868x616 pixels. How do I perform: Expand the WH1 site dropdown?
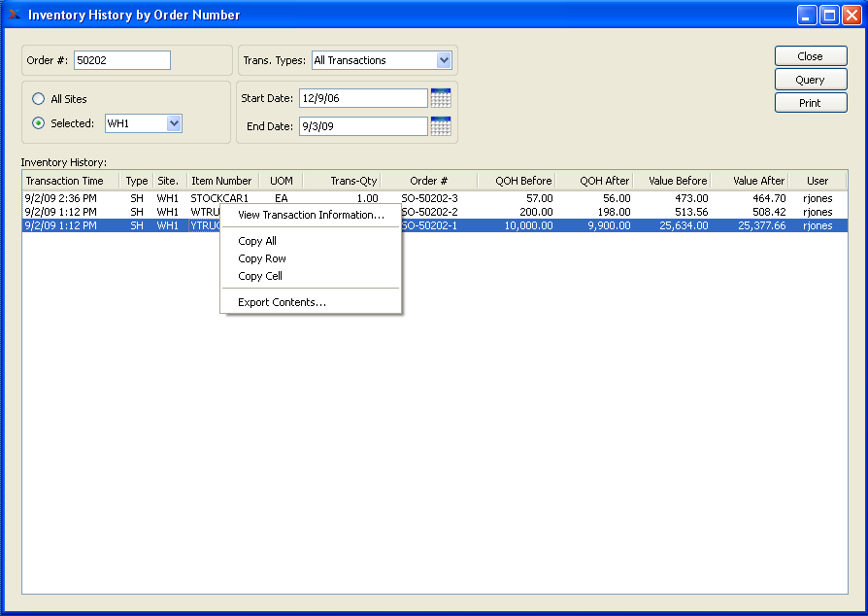tap(174, 123)
